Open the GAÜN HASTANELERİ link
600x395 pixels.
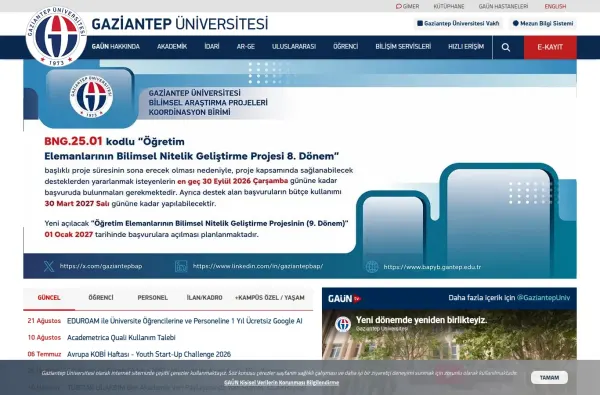click(x=503, y=7)
